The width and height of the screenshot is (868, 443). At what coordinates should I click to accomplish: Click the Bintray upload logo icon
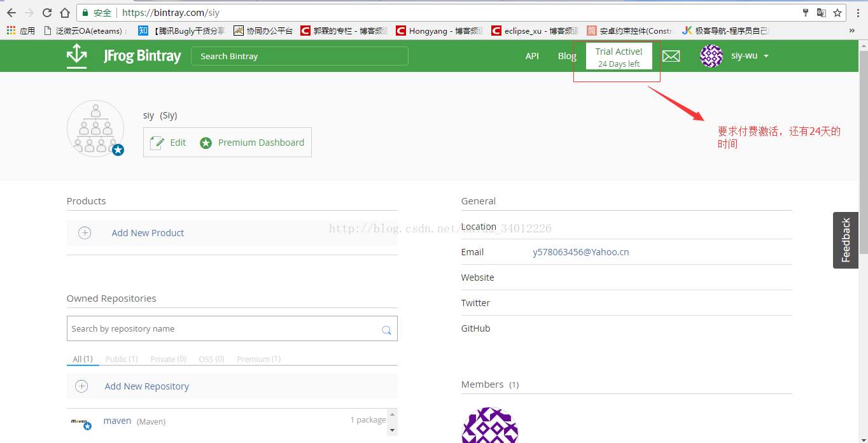point(77,56)
